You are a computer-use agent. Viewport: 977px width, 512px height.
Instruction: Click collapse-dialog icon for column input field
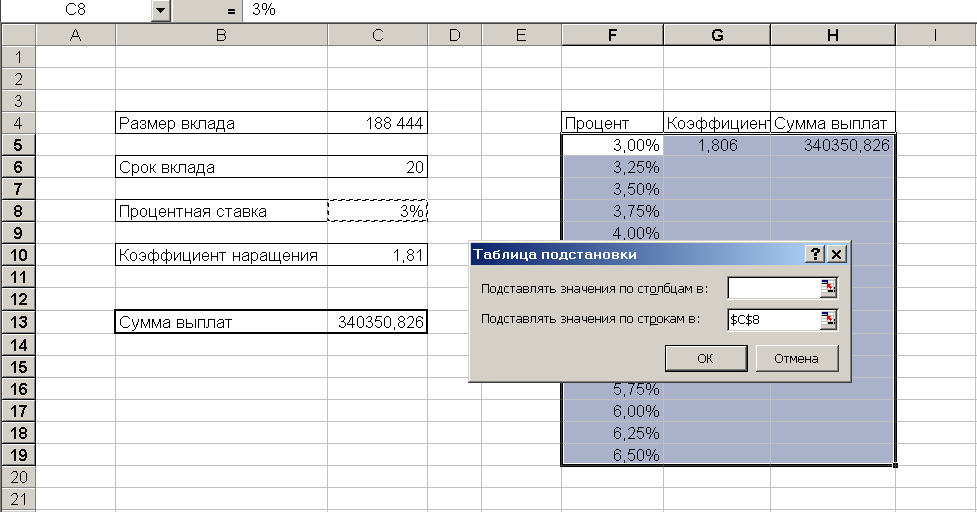click(828, 289)
